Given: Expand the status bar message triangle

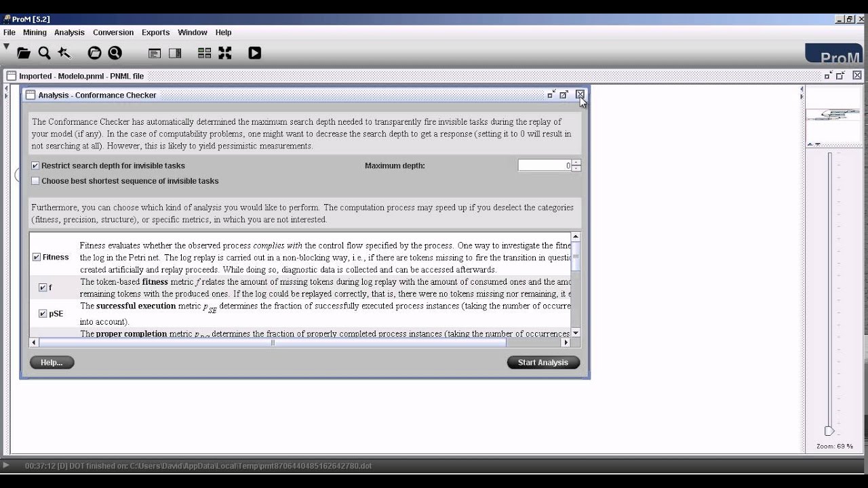Looking at the screenshot, I should tap(6, 465).
